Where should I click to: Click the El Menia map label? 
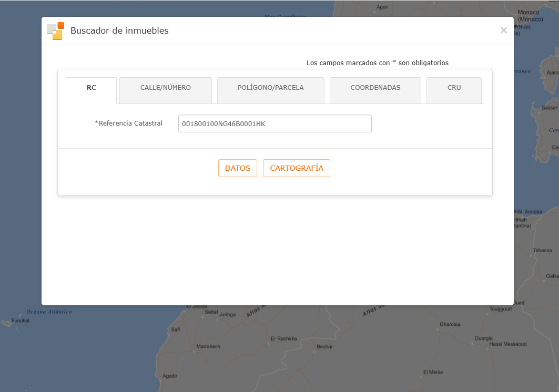(x=433, y=372)
